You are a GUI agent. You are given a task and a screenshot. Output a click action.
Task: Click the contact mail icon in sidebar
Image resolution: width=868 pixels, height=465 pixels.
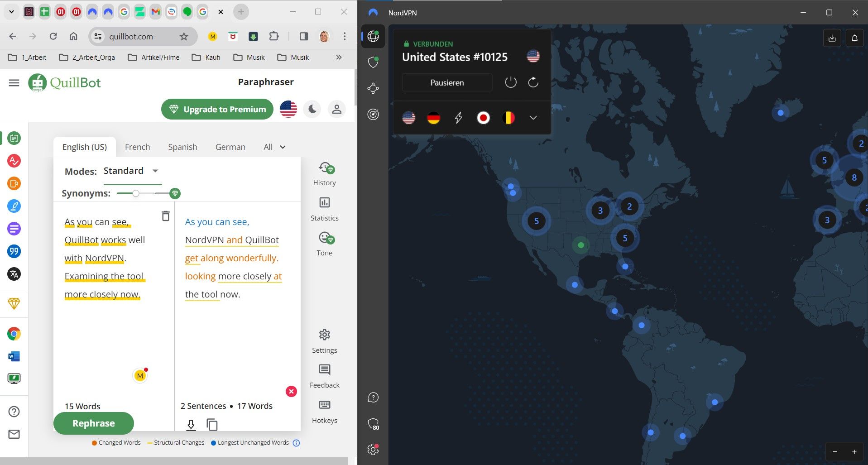(14, 434)
